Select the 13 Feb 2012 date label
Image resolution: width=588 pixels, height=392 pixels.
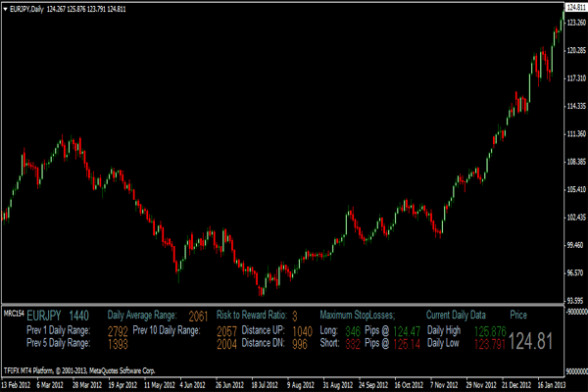[18, 385]
